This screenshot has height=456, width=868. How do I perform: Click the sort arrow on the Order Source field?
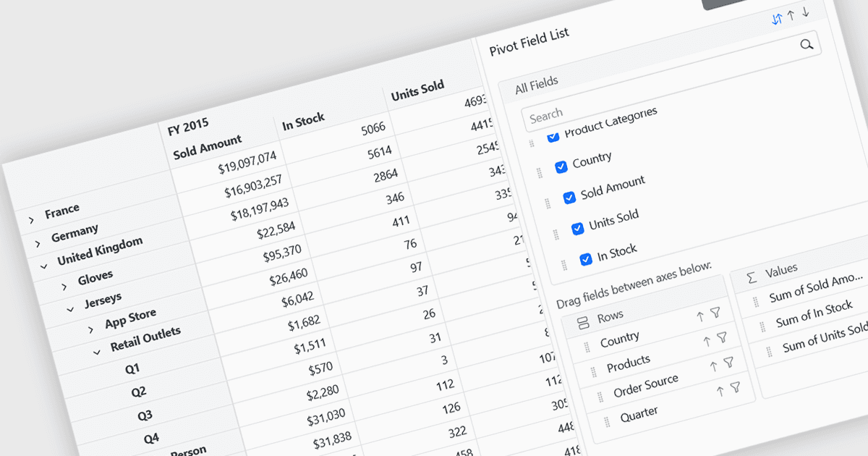coord(713,366)
